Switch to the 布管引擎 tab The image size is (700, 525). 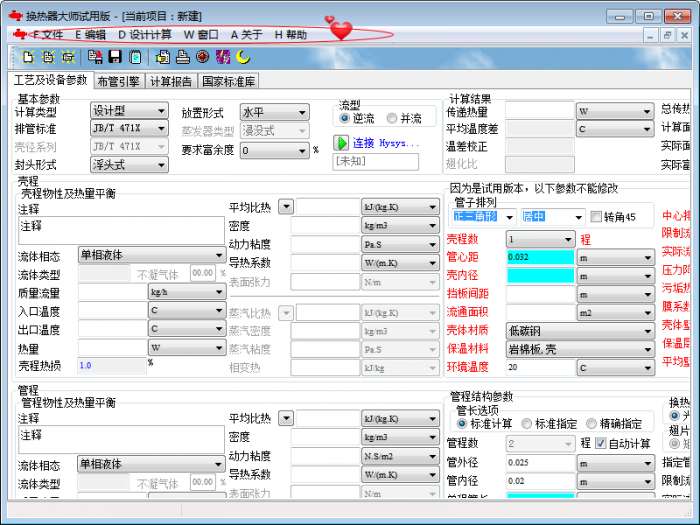(120, 82)
